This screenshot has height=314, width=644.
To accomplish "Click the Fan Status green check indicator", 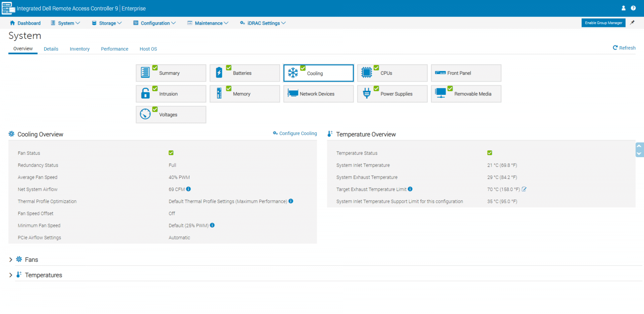I will [171, 153].
